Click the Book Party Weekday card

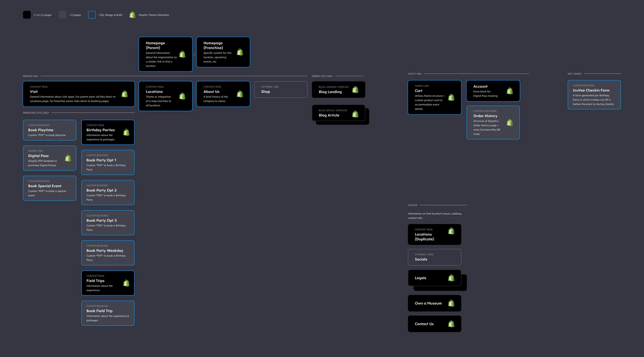point(108,253)
